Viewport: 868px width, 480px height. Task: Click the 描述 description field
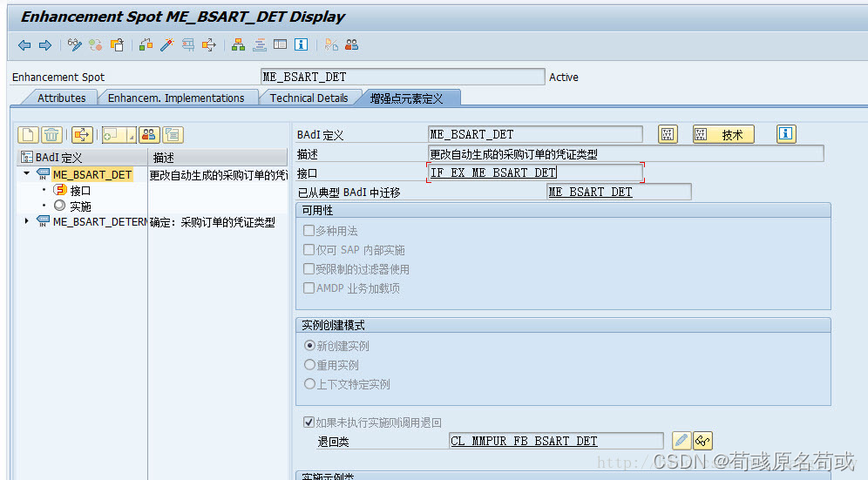click(x=626, y=154)
